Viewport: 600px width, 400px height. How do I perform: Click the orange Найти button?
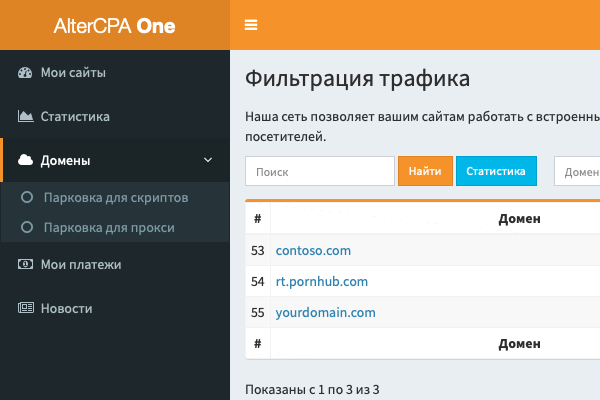[x=425, y=171]
